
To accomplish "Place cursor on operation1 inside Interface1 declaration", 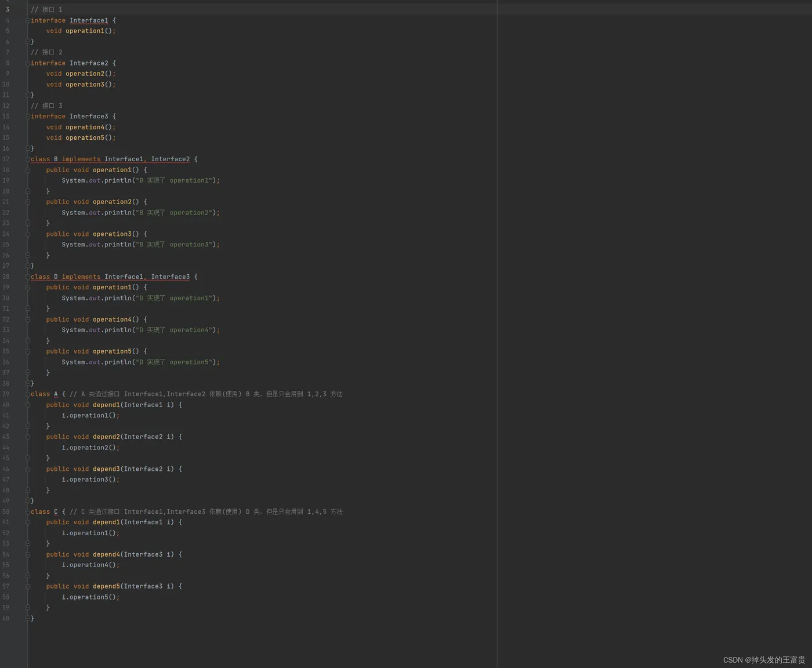I will click(x=85, y=31).
